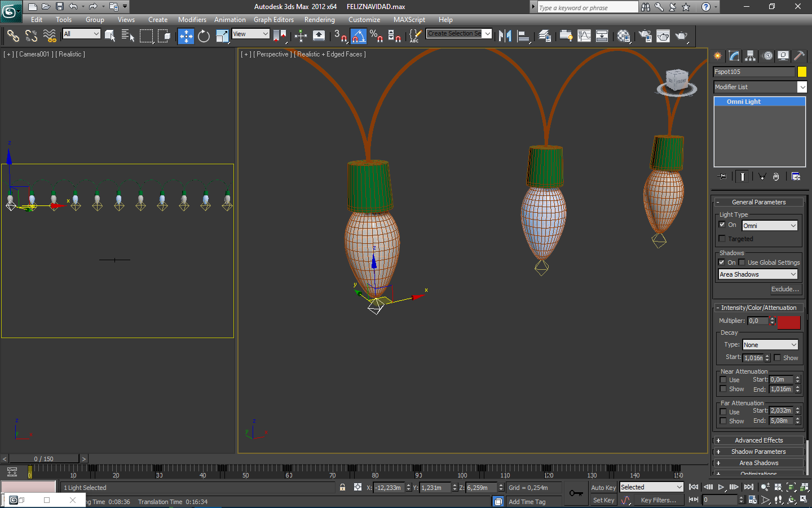
Task: Open the Modifiers menu
Action: click(192, 20)
